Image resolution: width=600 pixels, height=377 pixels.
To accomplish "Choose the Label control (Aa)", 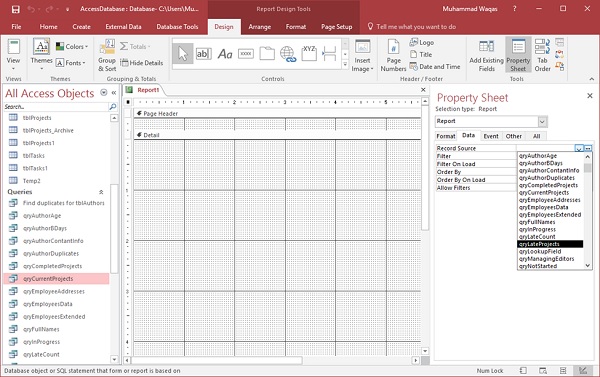I will [225, 54].
